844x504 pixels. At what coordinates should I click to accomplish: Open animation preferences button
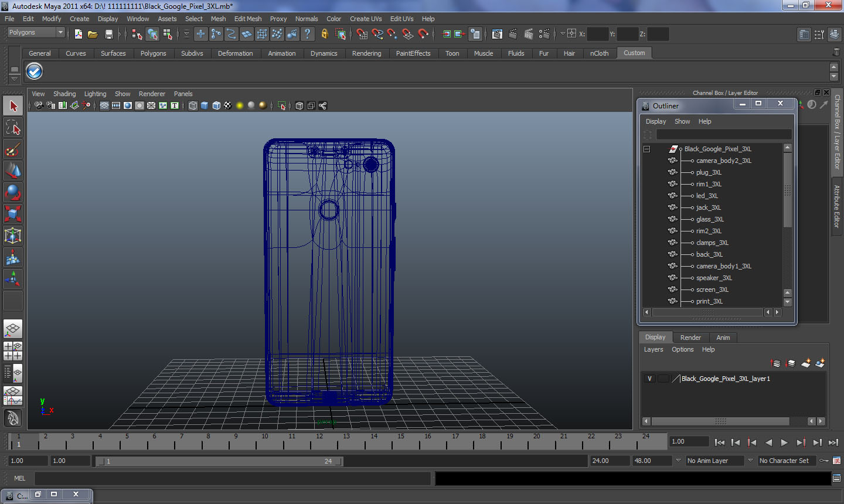tap(837, 461)
